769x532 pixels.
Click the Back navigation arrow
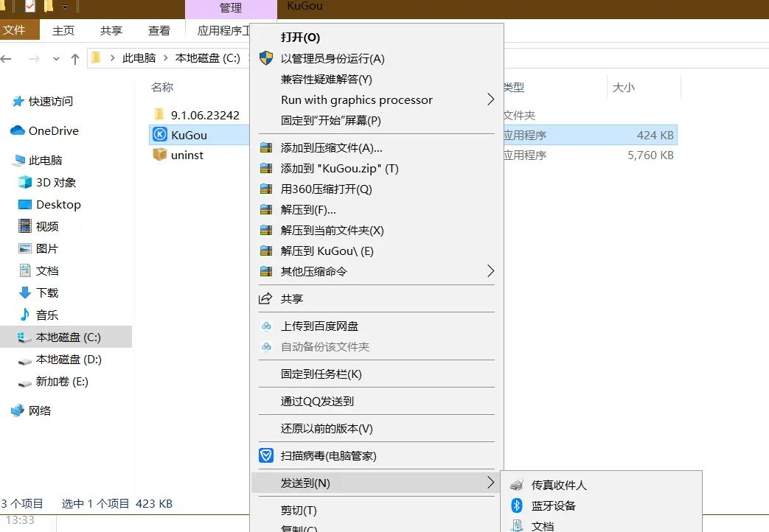pyautogui.click(x=6, y=60)
